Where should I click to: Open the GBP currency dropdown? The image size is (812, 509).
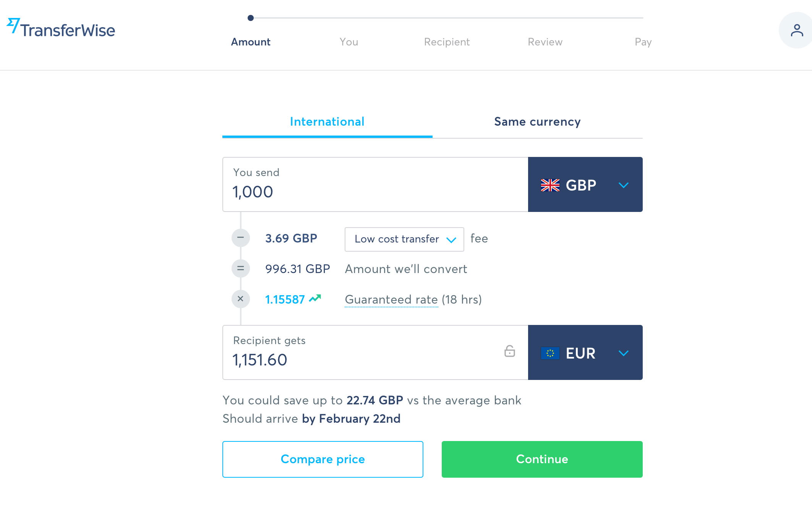[585, 185]
